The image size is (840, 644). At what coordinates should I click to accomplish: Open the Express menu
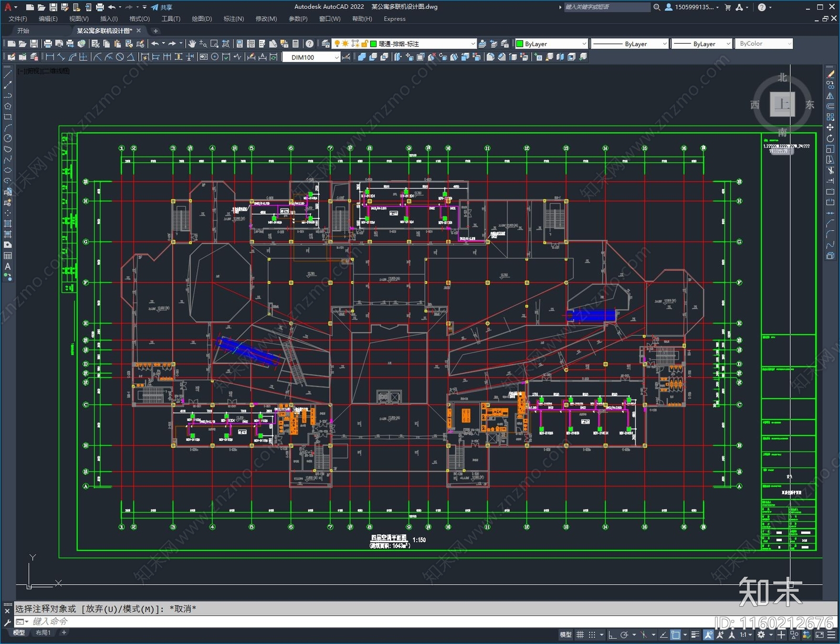click(x=394, y=19)
